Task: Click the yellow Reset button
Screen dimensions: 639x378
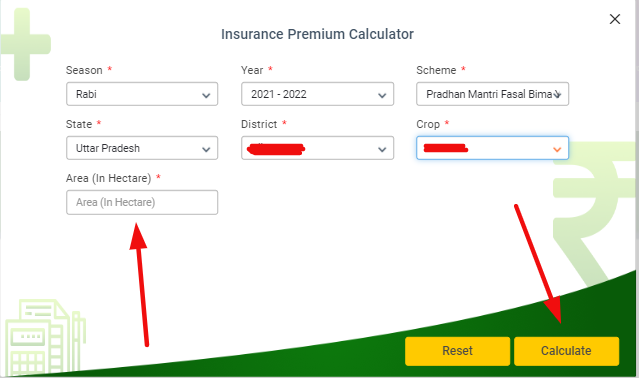Action: (x=457, y=351)
